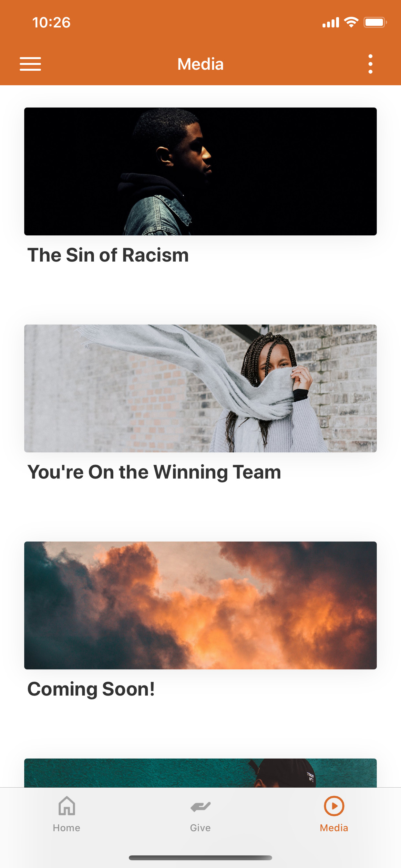Tap the Media play circle icon
Screen dimensions: 401x868
tap(334, 806)
